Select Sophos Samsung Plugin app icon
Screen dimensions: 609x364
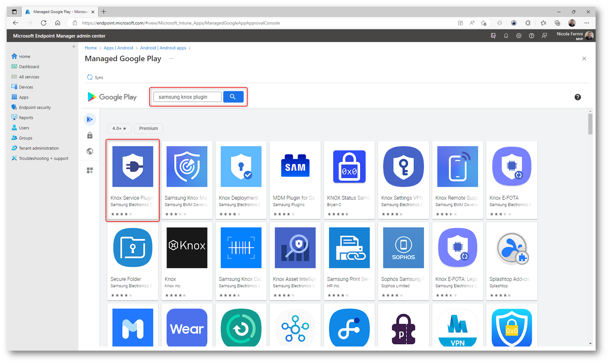tap(403, 248)
